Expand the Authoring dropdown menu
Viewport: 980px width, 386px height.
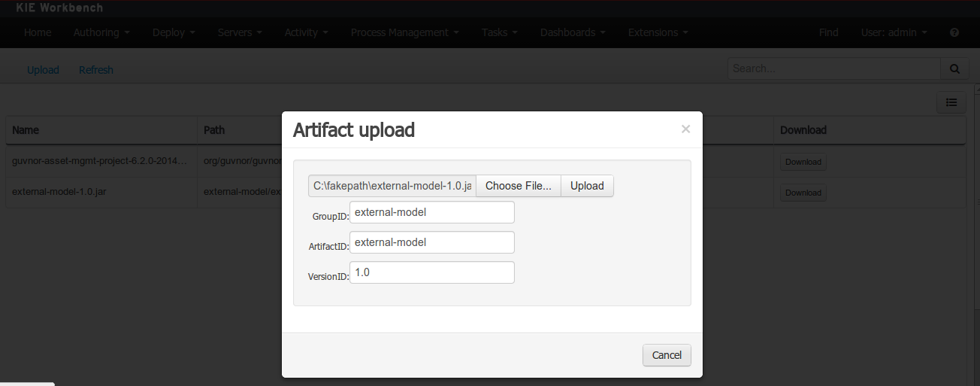point(101,32)
